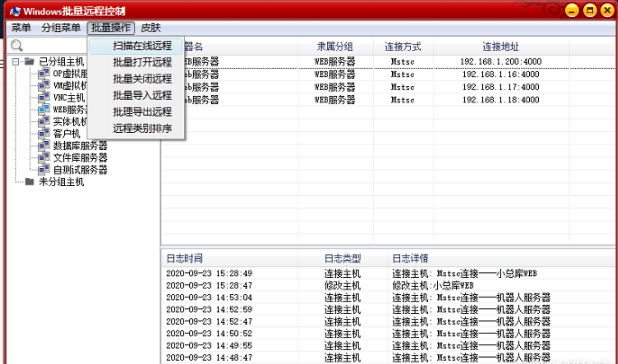The height and width of the screenshot is (364, 618).
Task: Click 连接主机 type in the 14:53:04 row
Action: pos(342,297)
